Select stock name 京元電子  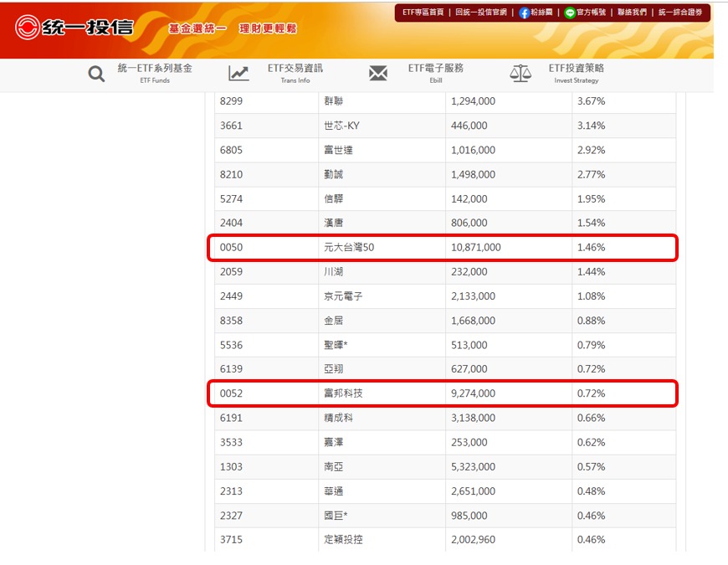click(x=343, y=296)
